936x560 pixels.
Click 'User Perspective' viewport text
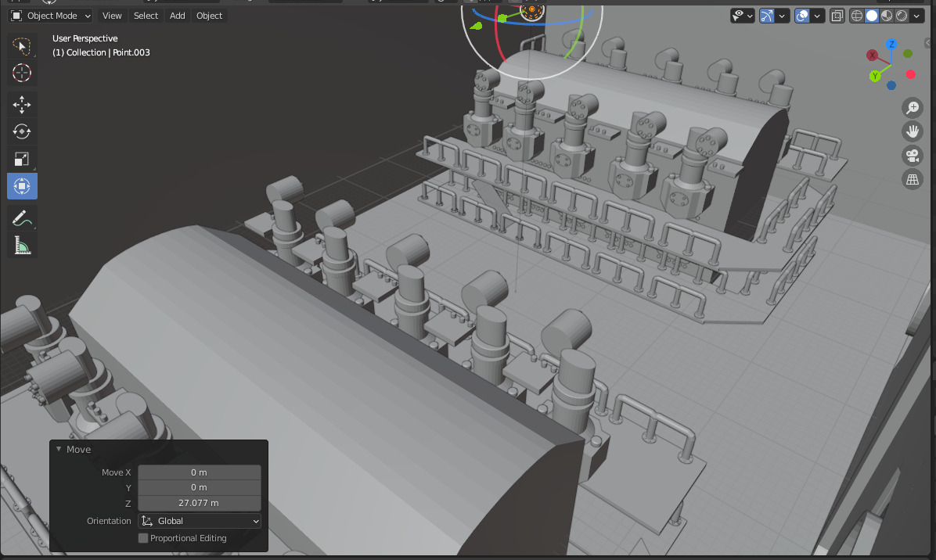(85, 38)
